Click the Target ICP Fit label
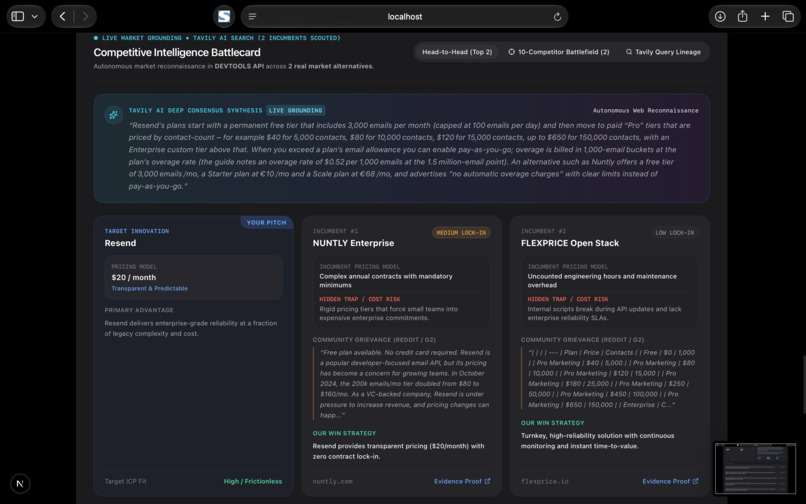 [125, 481]
